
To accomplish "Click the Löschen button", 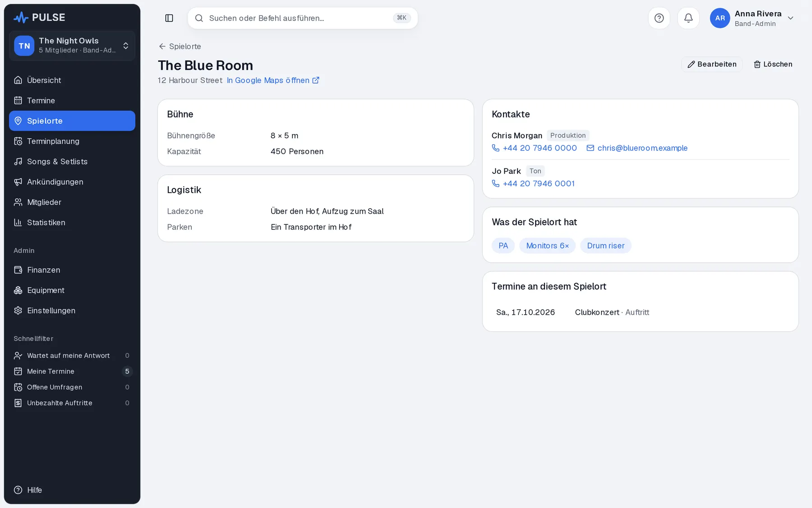I will [773, 64].
